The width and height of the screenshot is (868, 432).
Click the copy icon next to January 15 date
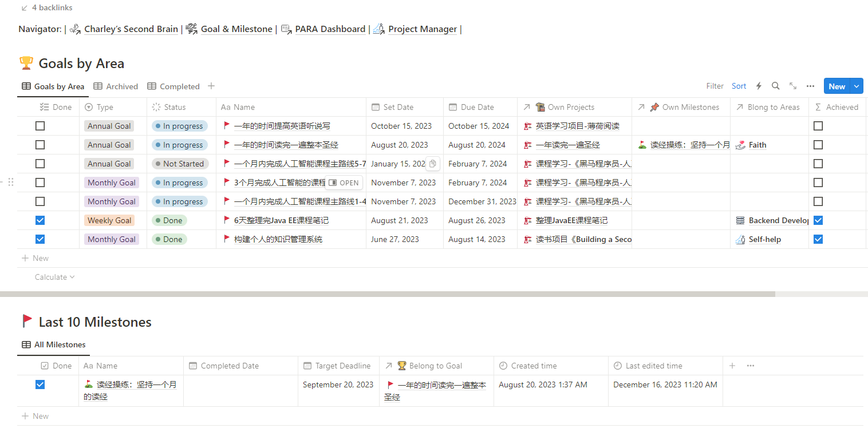tap(433, 164)
